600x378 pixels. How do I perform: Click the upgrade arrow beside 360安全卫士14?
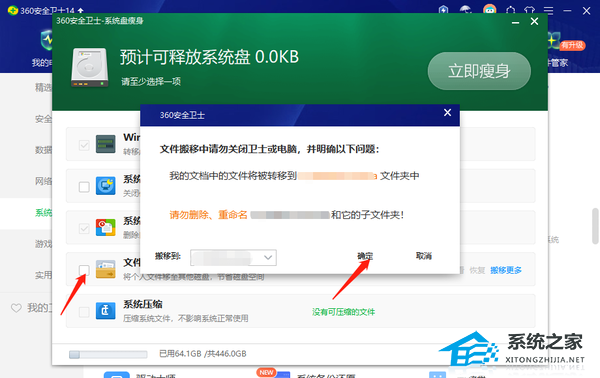pyautogui.click(x=80, y=11)
